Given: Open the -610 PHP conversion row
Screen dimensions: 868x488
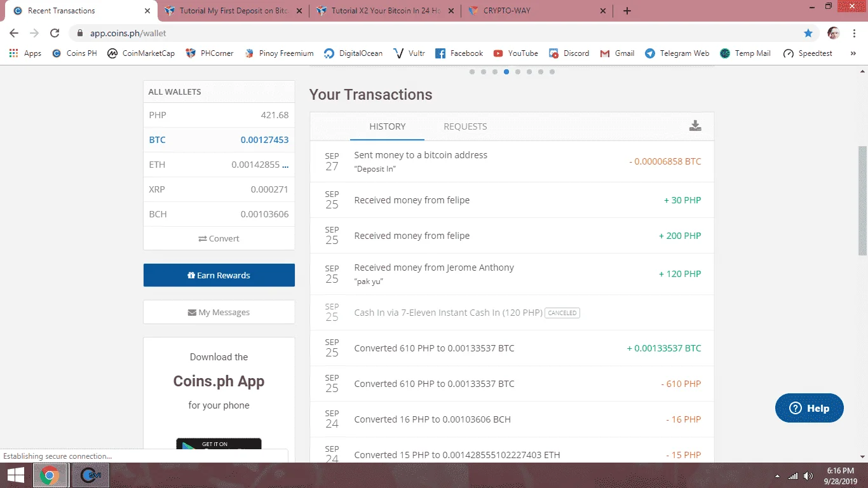Looking at the screenshot, I should pos(512,384).
